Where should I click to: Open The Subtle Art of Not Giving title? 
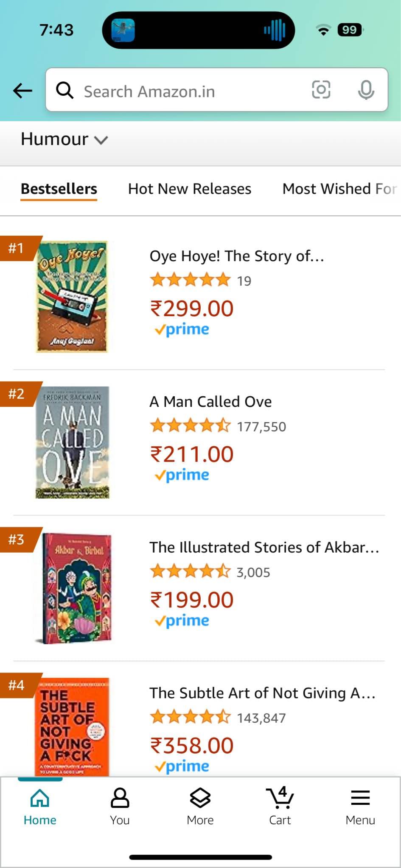tap(262, 693)
